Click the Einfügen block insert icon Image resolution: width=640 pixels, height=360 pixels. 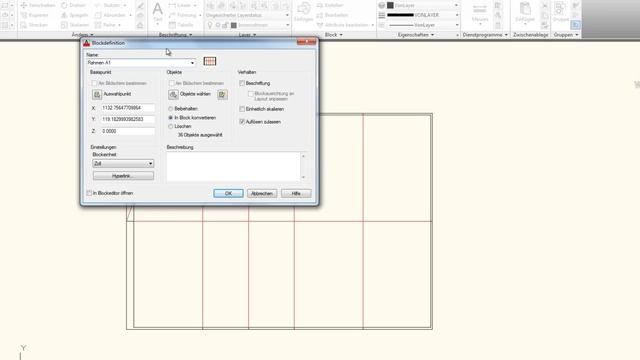point(304,9)
